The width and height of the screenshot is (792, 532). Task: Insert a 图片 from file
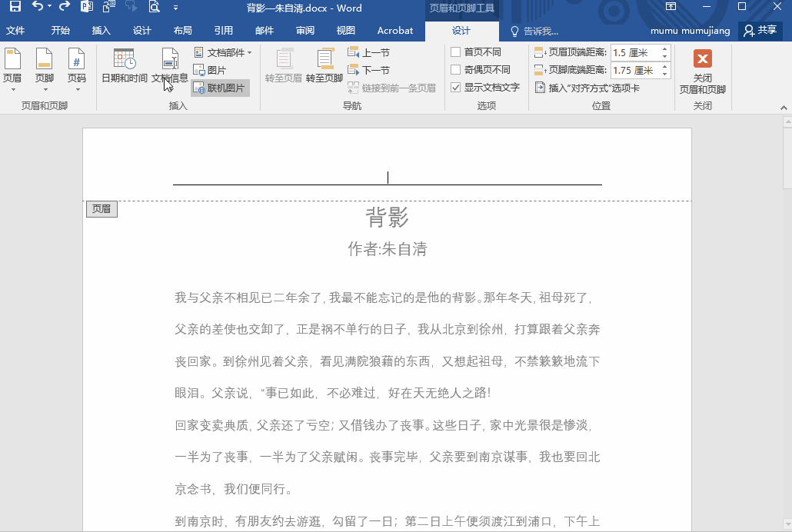tap(210, 70)
